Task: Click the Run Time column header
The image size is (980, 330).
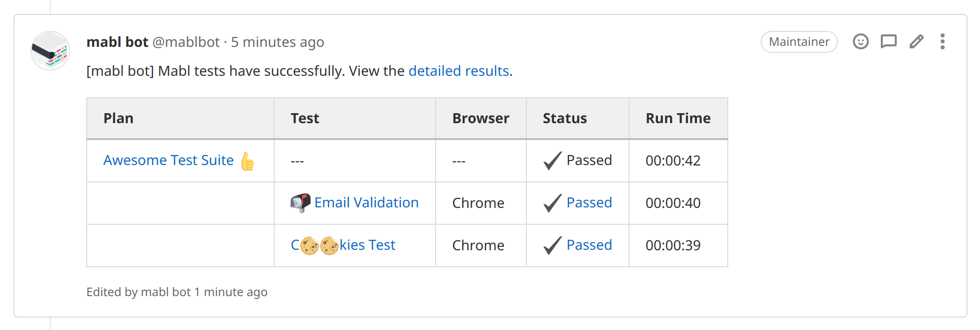Action: click(x=677, y=118)
